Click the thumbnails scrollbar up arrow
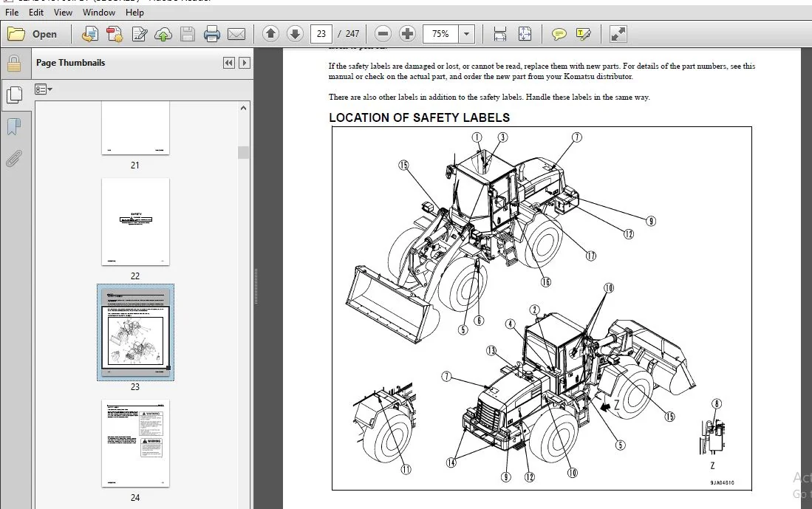 pyautogui.click(x=243, y=108)
